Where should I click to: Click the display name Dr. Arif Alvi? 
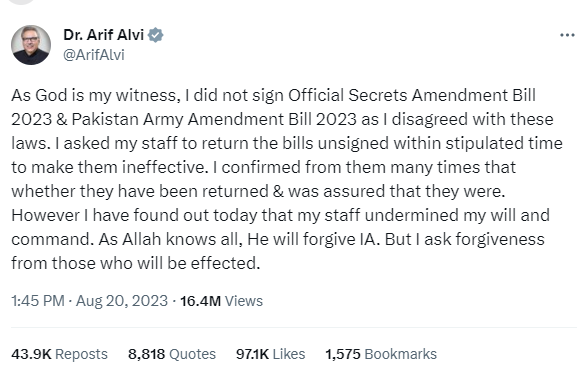click(103, 35)
